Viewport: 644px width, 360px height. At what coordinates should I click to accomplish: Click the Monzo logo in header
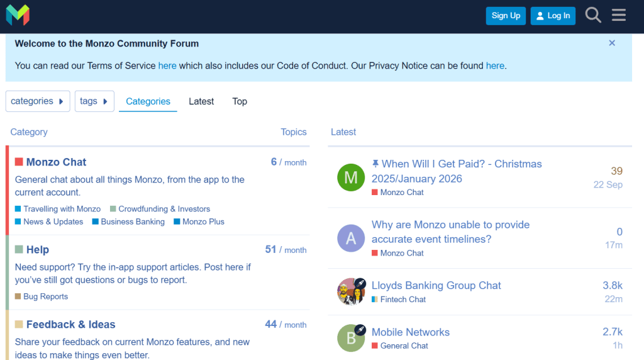click(18, 15)
